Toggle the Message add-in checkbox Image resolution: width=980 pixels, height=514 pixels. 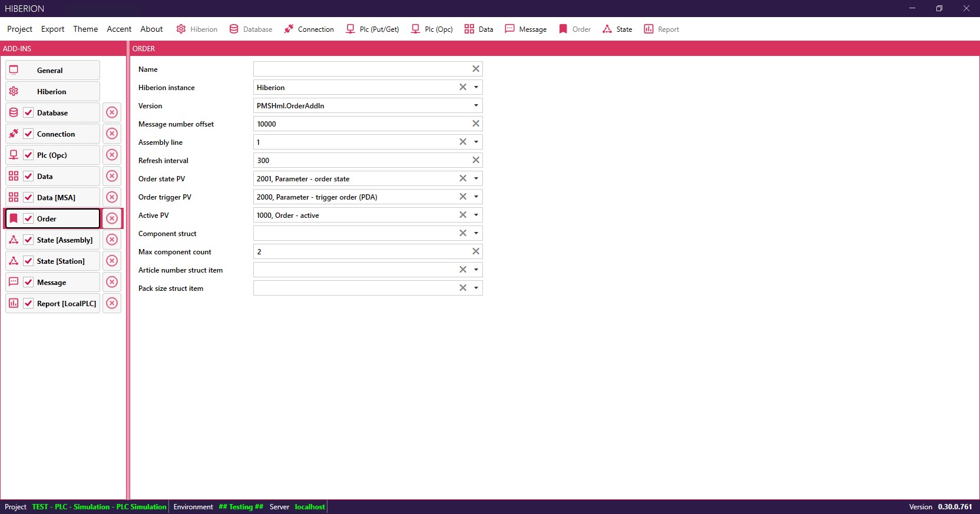28,282
